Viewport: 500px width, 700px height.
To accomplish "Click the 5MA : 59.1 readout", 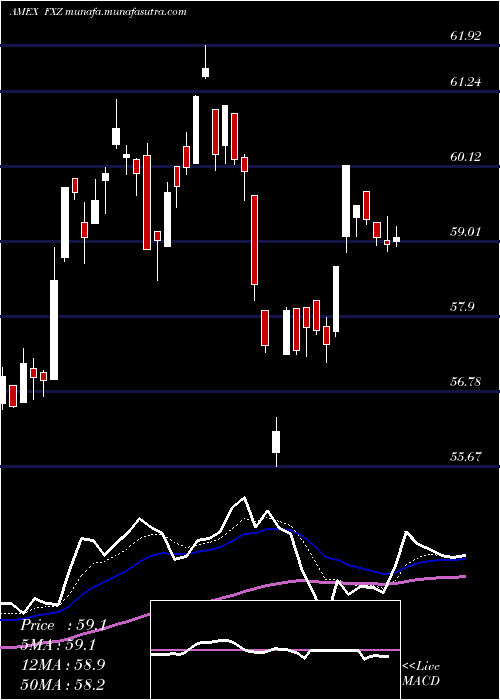I will (60, 645).
